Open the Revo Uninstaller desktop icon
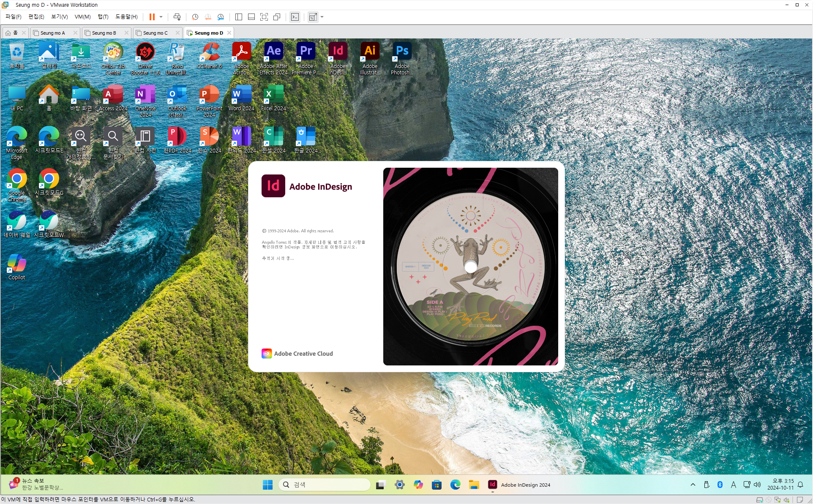813x504 pixels. pyautogui.click(x=177, y=58)
